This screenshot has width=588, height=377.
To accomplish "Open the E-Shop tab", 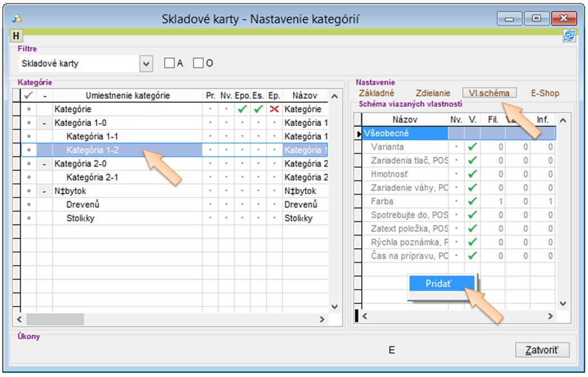I will tap(545, 93).
